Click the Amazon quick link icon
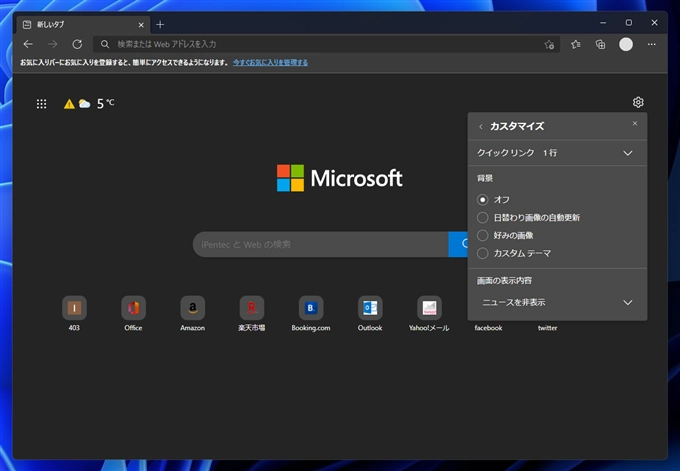Image resolution: width=680 pixels, height=471 pixels. [192, 307]
